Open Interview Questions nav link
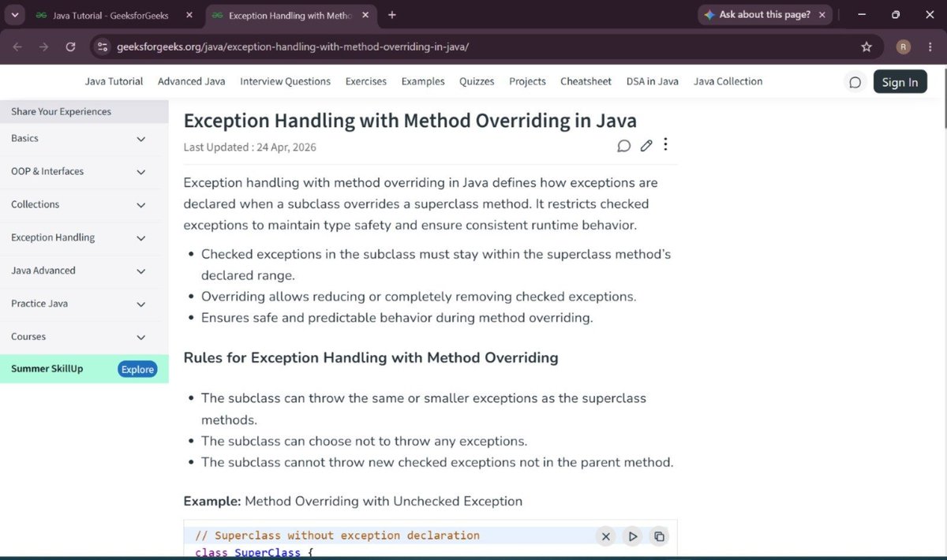947x560 pixels. tap(286, 81)
